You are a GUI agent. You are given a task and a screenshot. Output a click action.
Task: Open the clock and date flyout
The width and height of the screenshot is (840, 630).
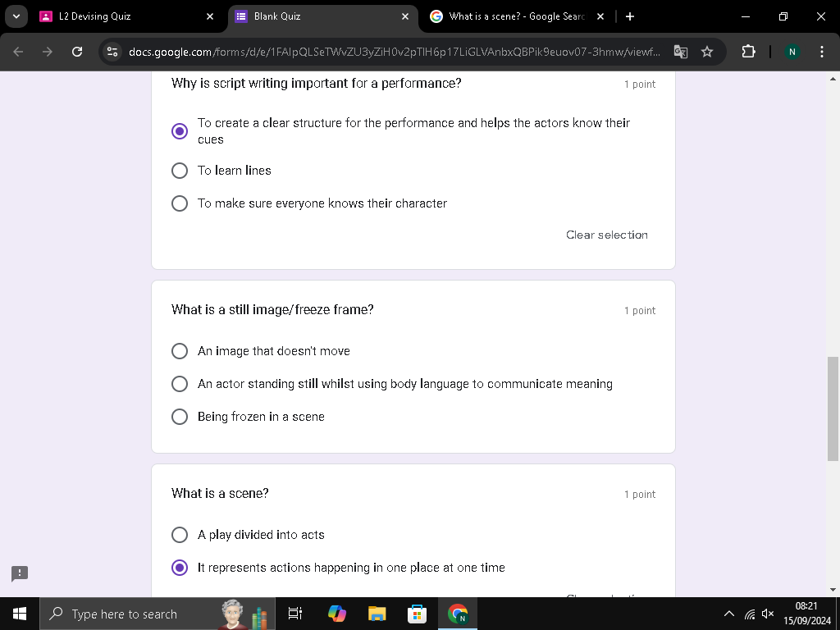pyautogui.click(x=807, y=614)
